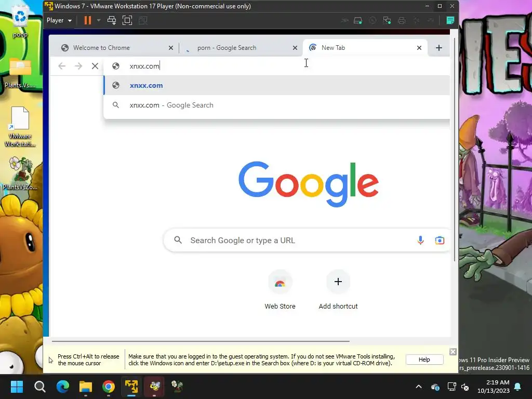Pause the virtual machine
This screenshot has height=399, width=532.
click(x=87, y=20)
